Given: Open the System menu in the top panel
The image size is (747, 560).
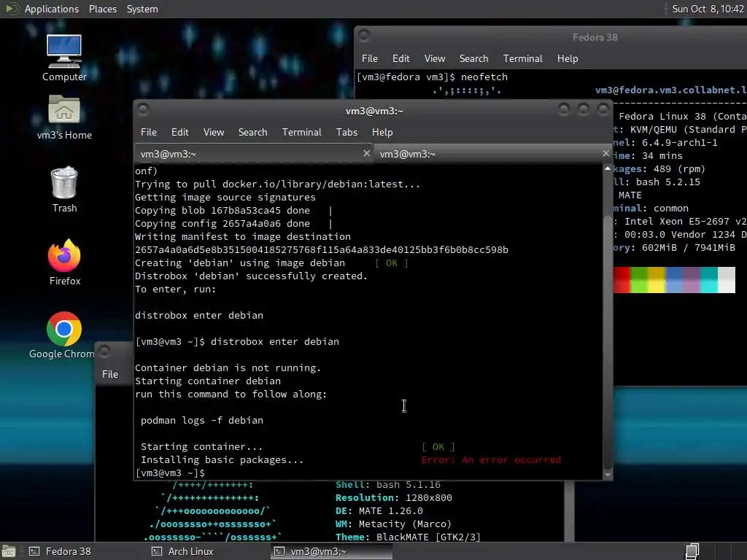Looking at the screenshot, I should pos(142,9).
